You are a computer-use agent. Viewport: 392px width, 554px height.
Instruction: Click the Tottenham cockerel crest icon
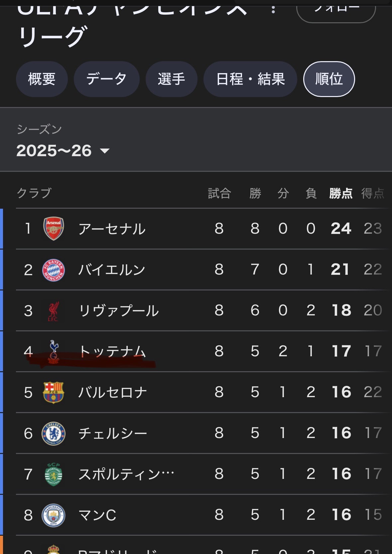(x=54, y=351)
